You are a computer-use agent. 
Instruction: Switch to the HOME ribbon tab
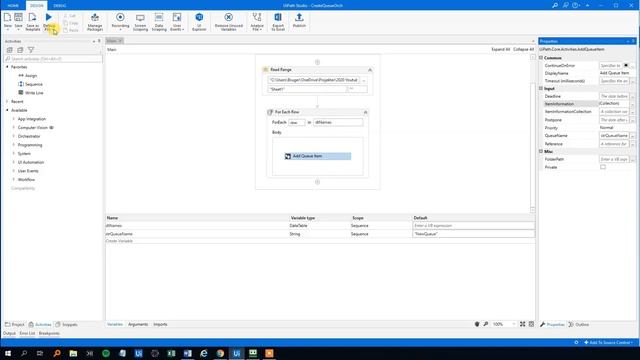13,5
